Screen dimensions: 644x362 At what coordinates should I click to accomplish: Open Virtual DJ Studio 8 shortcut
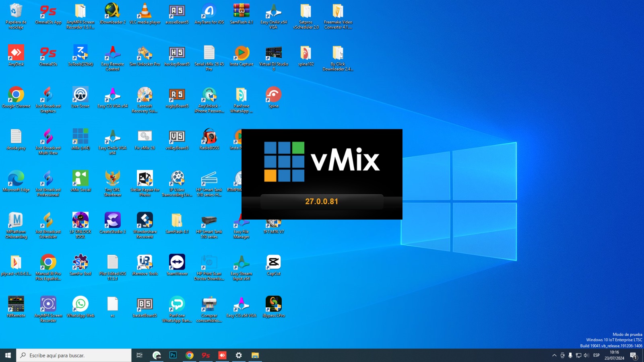pyautogui.click(x=274, y=58)
